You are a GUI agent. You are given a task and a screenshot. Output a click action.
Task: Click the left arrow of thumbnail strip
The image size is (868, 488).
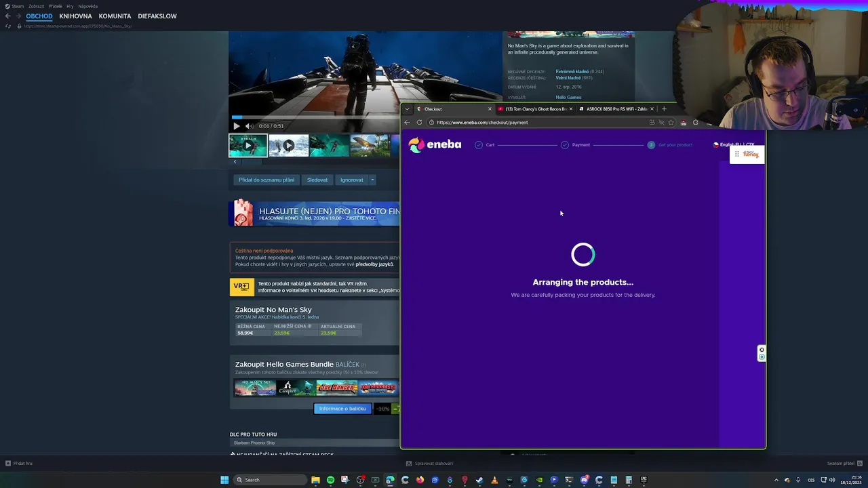(235, 161)
